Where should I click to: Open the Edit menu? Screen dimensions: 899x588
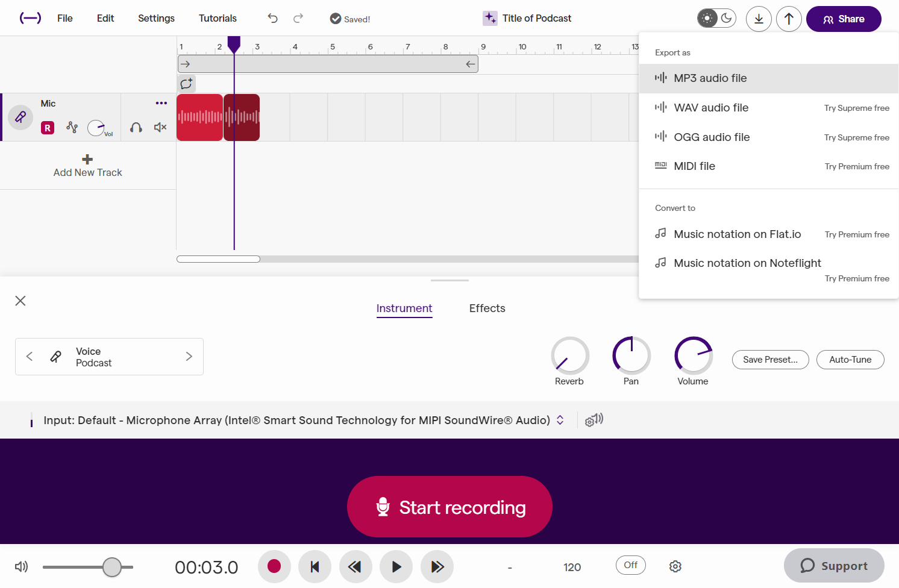(x=105, y=18)
